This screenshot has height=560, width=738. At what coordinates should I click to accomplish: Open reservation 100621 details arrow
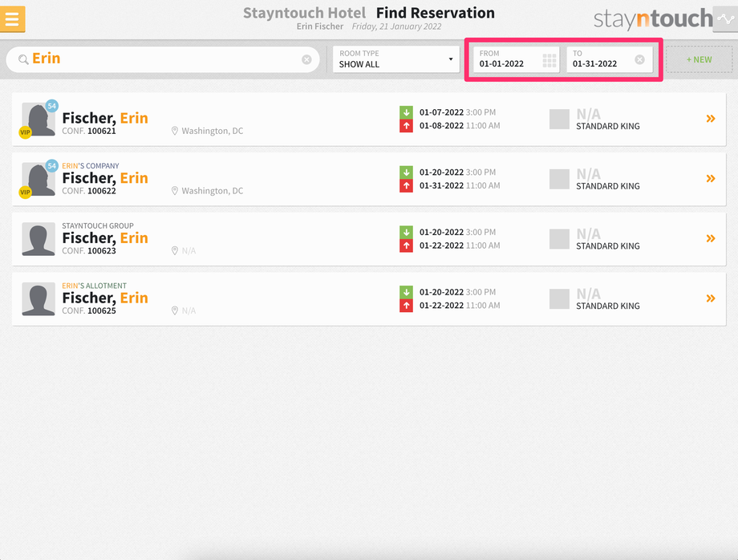[711, 119]
